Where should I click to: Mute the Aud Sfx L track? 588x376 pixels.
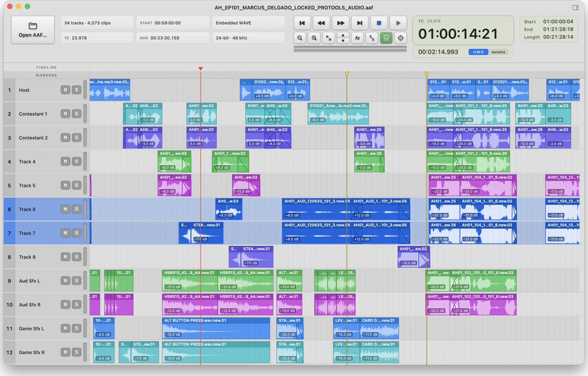[65, 281]
